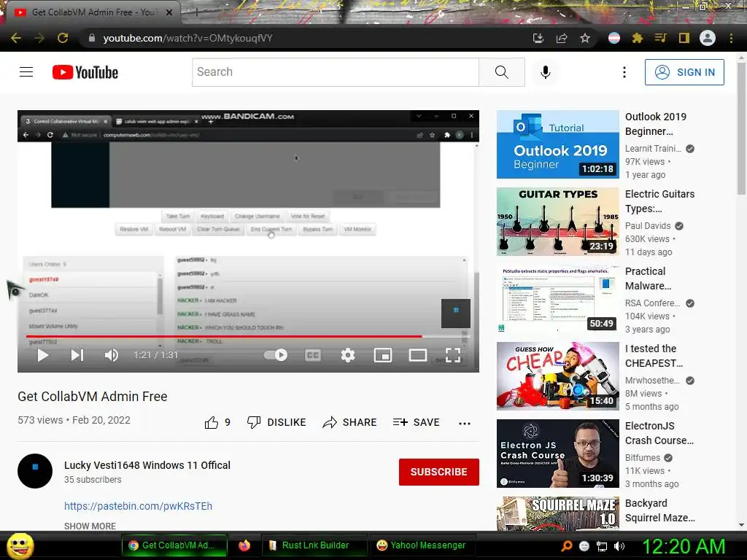The width and height of the screenshot is (747, 560).
Task: Skip to the next video
Action: click(77, 355)
